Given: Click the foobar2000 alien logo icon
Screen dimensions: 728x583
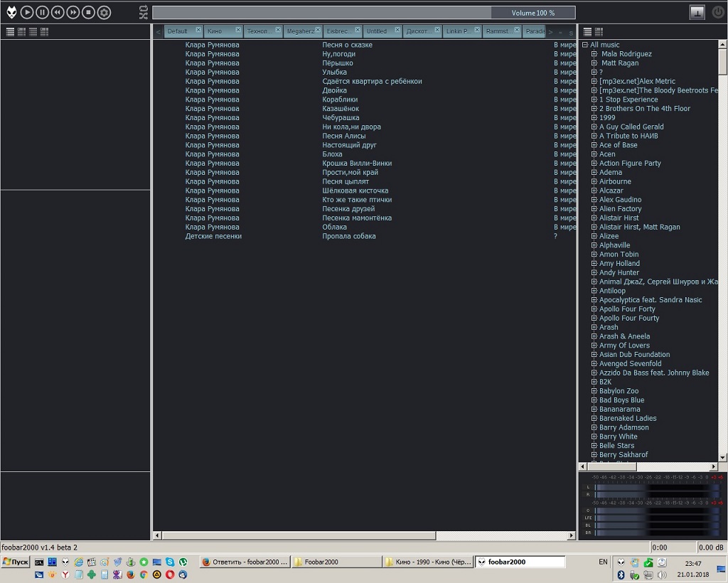Looking at the screenshot, I should pyautogui.click(x=11, y=12).
